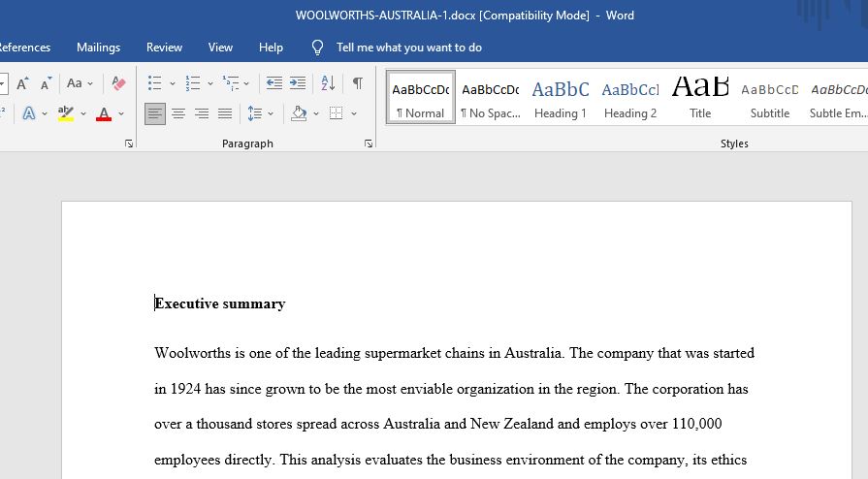Expand Change Case dropdown arrow
Screen dimensions: 868x479
90,83
